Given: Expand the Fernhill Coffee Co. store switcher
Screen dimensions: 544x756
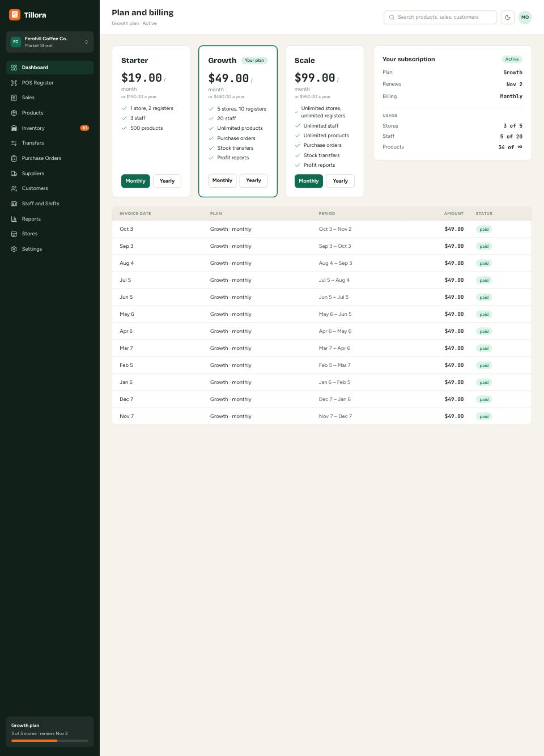Looking at the screenshot, I should [50, 42].
